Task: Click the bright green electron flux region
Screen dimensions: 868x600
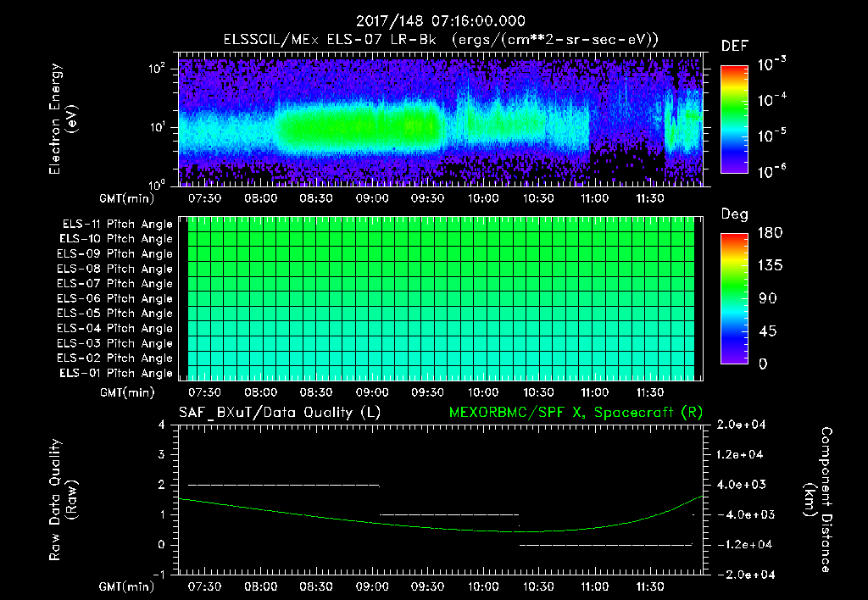Action: (359, 129)
